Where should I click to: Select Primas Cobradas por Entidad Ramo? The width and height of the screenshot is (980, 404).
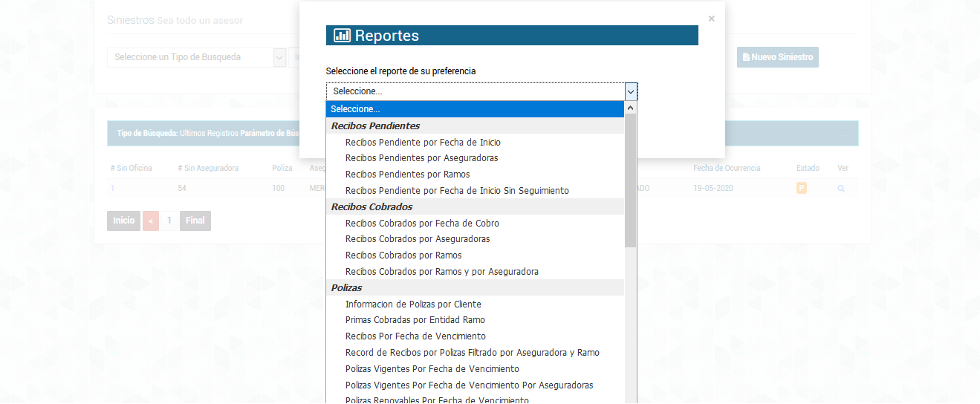(x=415, y=320)
